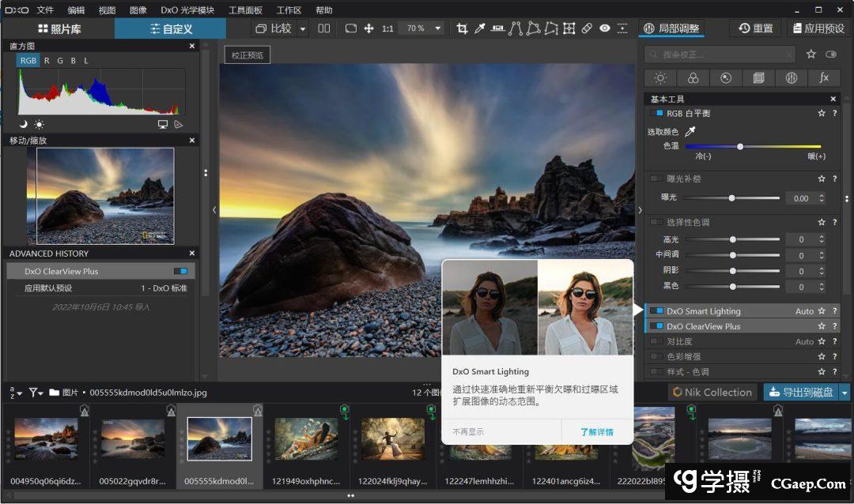This screenshot has width=854, height=504.
Task: Select the Crop tool in the toolbar
Action: click(x=462, y=28)
